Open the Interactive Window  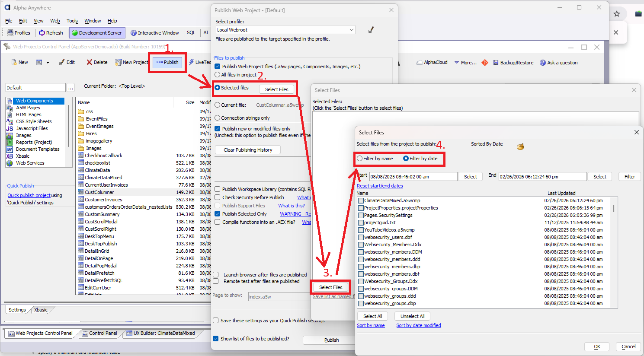[x=155, y=33]
